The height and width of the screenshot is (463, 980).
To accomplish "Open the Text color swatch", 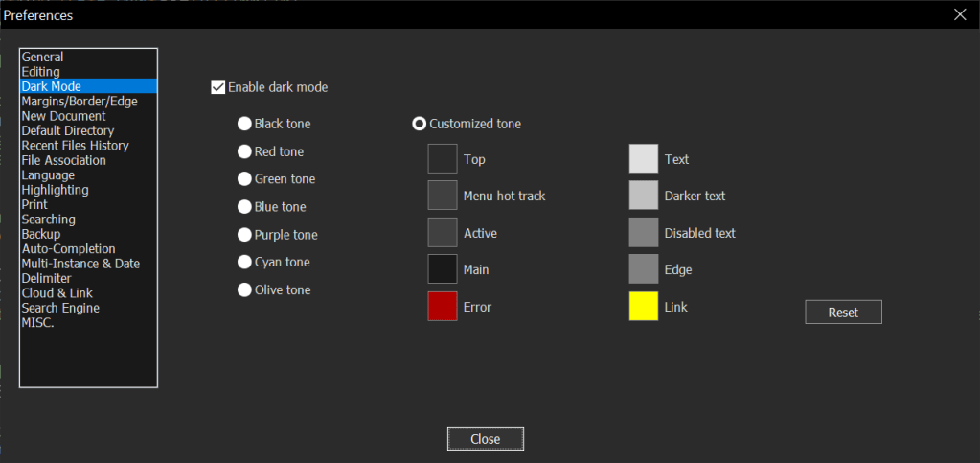I will (x=644, y=159).
